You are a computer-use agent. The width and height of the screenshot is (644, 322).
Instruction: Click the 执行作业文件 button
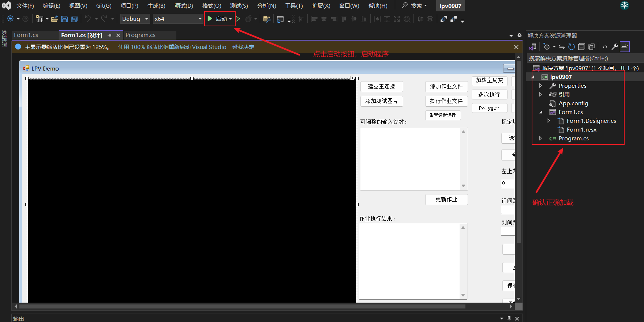pos(446,101)
